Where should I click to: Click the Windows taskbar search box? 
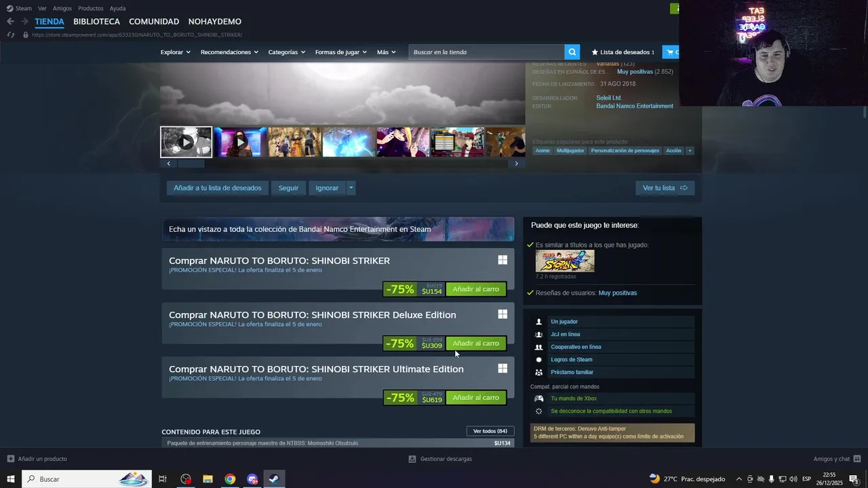87,479
